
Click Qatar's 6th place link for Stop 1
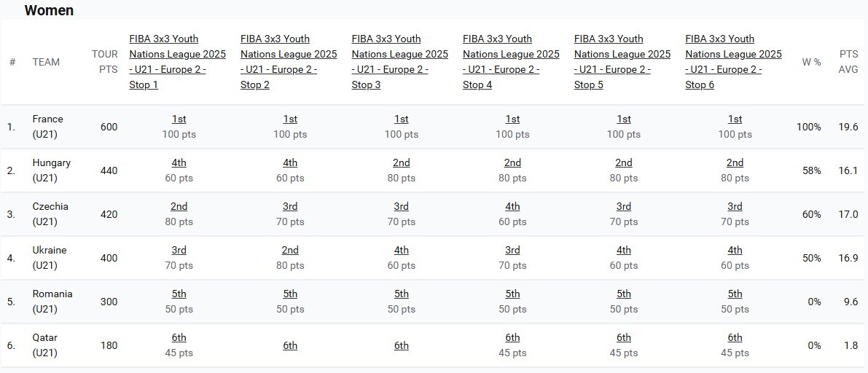click(x=179, y=337)
